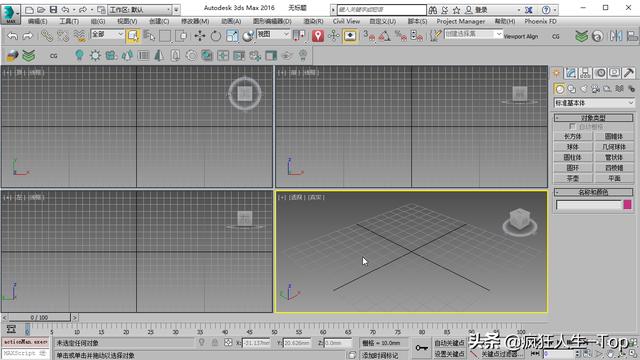Open the Display command panel tab
Screen dimensions: 640x360
coord(614,73)
